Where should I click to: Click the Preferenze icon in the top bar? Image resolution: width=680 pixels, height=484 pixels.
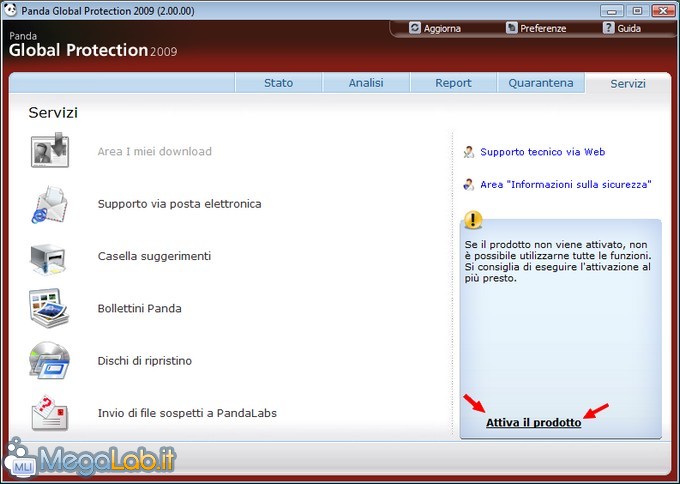512,28
